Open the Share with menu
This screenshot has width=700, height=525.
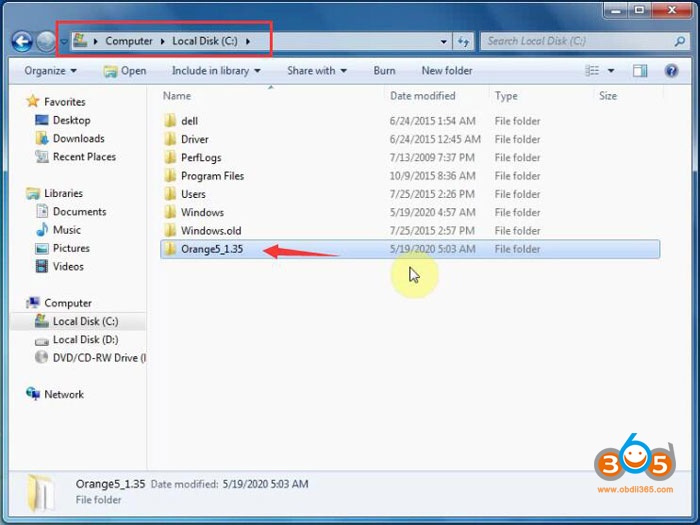click(x=317, y=71)
